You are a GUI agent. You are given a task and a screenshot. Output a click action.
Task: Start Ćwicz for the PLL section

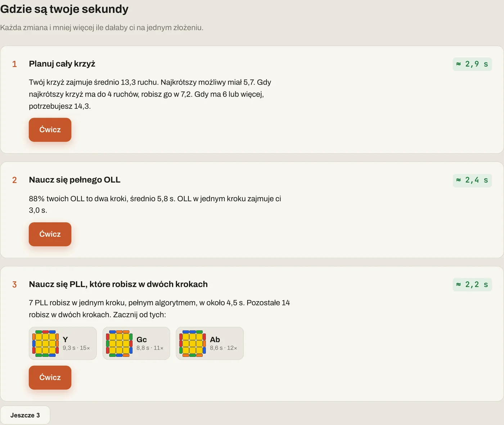click(x=50, y=377)
